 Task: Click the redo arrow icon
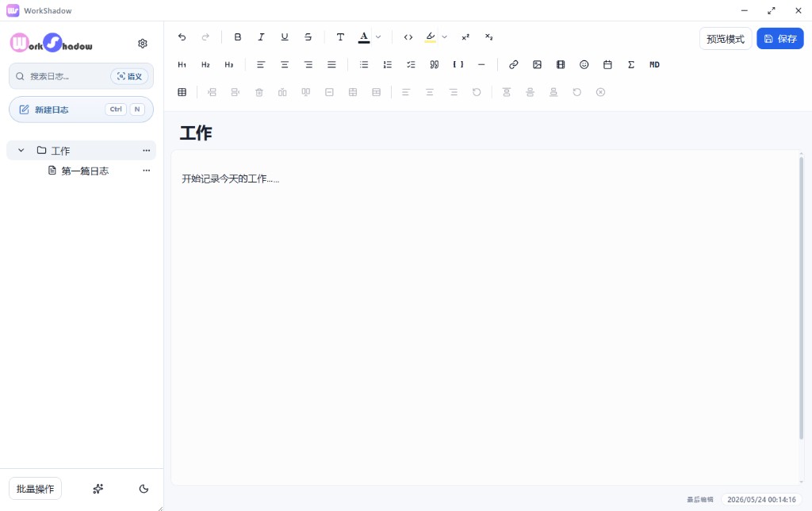coord(205,36)
